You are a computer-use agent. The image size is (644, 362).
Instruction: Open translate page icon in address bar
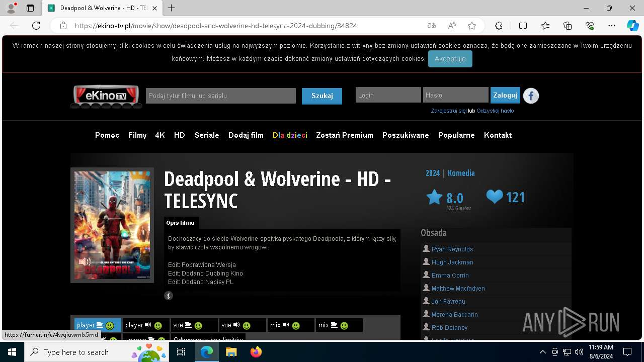[432, 26]
